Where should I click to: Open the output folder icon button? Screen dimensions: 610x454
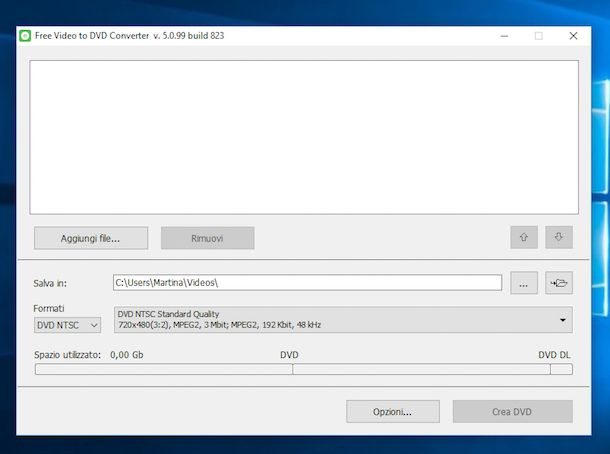click(559, 283)
